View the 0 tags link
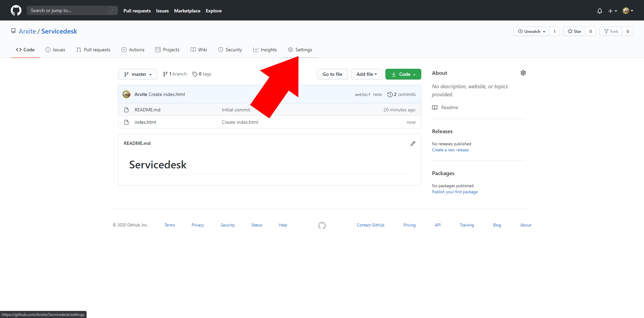 coord(202,74)
